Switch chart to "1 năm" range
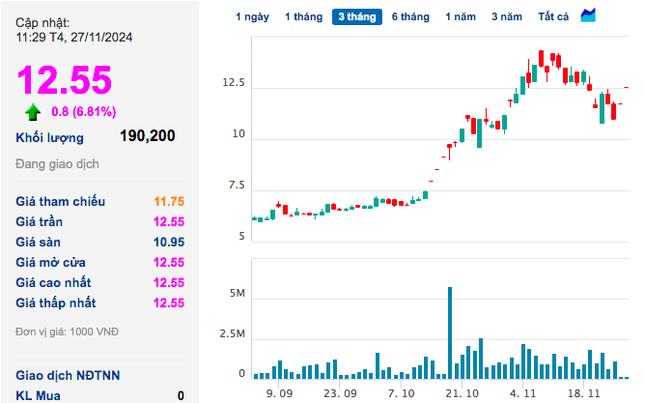Screen dimensions: 645x403 (461, 16)
